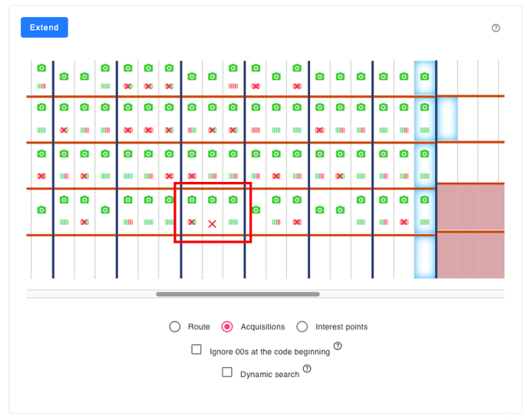Click camera icon in top blue highlighted cell
This screenshot has height=420, width=528.
424,77
